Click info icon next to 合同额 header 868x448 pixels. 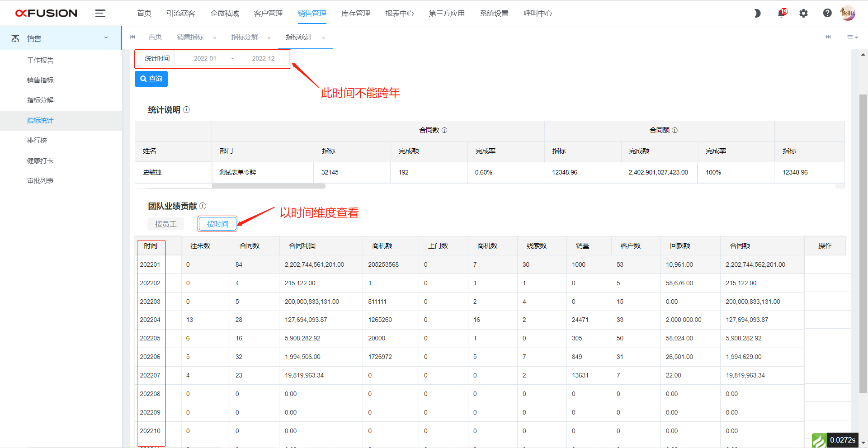coord(675,130)
